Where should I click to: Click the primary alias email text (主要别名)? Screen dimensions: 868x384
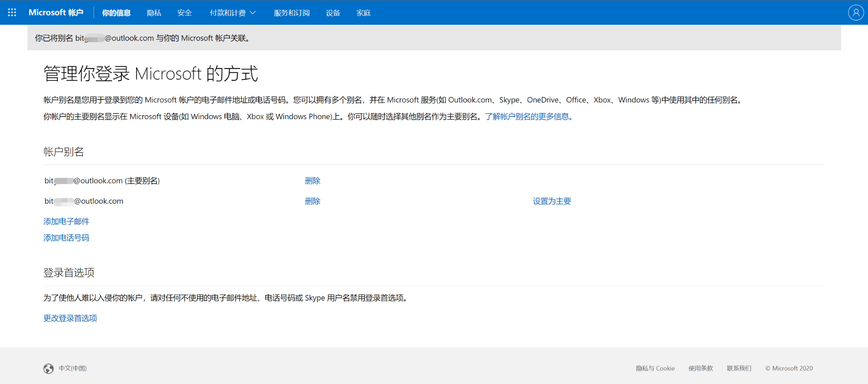[102, 181]
